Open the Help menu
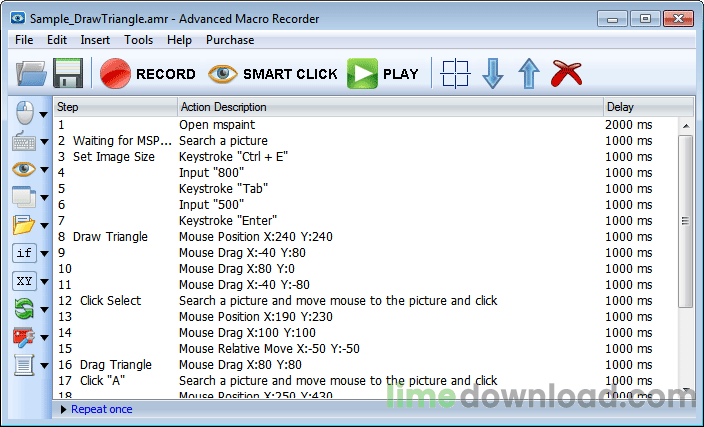The height and width of the screenshot is (427, 704). point(179,40)
